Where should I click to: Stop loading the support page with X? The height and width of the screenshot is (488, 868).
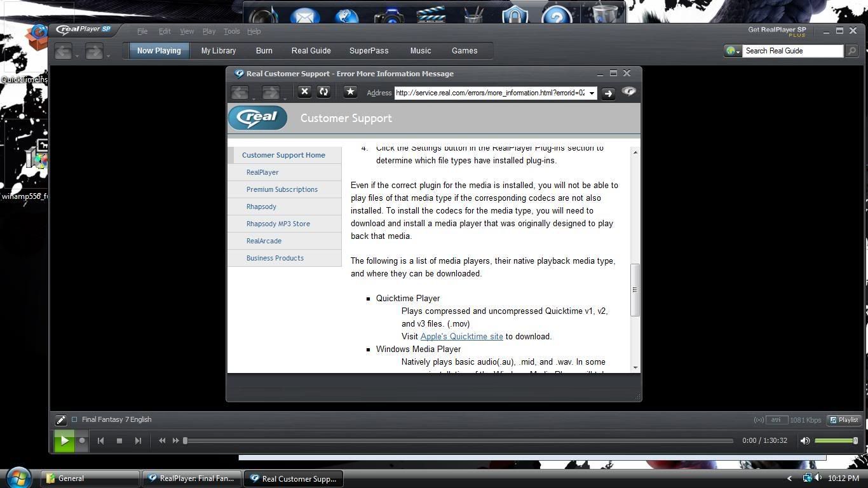coord(304,91)
